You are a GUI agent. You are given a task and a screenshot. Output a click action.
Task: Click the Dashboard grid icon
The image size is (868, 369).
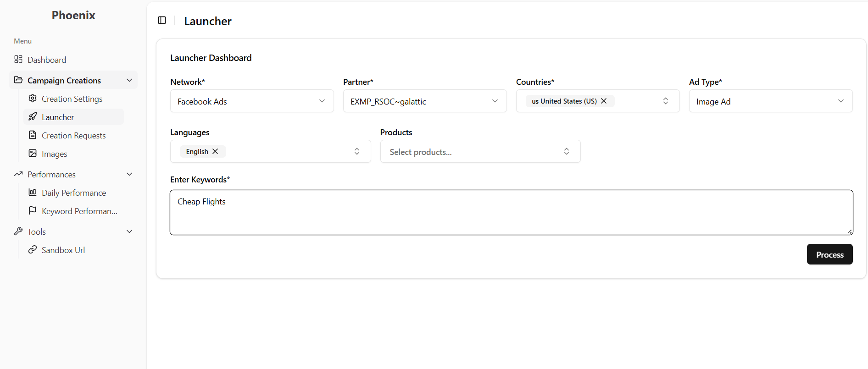(18, 60)
